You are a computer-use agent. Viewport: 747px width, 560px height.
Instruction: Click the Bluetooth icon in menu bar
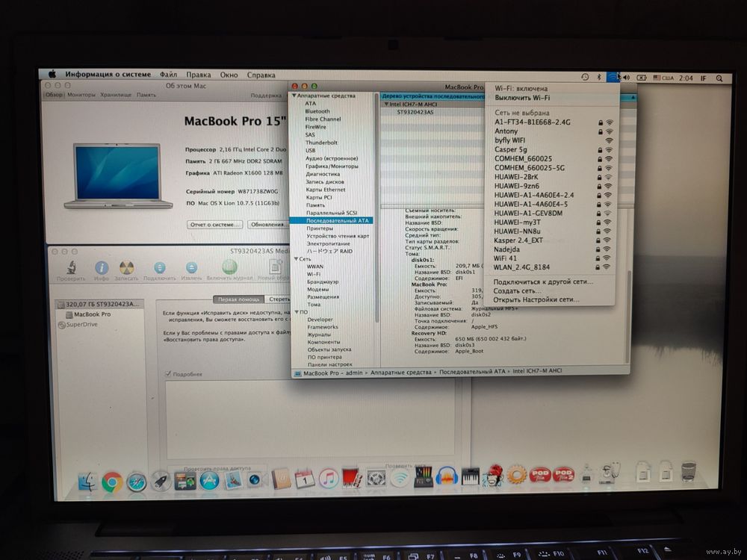(599, 78)
